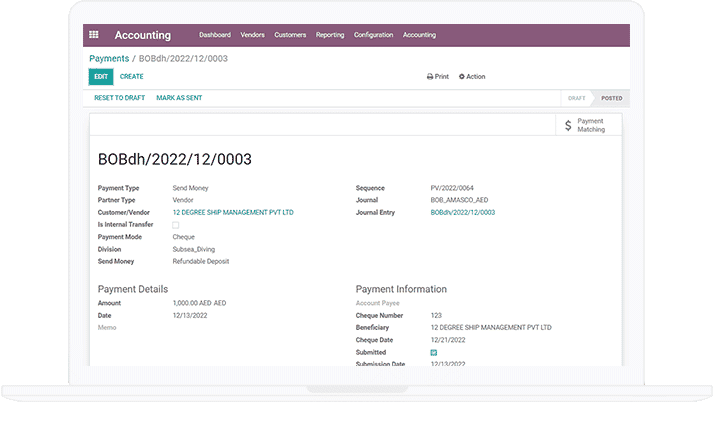Expand the Customers menu
Image resolution: width=715 pixels, height=430 pixels.
[290, 35]
